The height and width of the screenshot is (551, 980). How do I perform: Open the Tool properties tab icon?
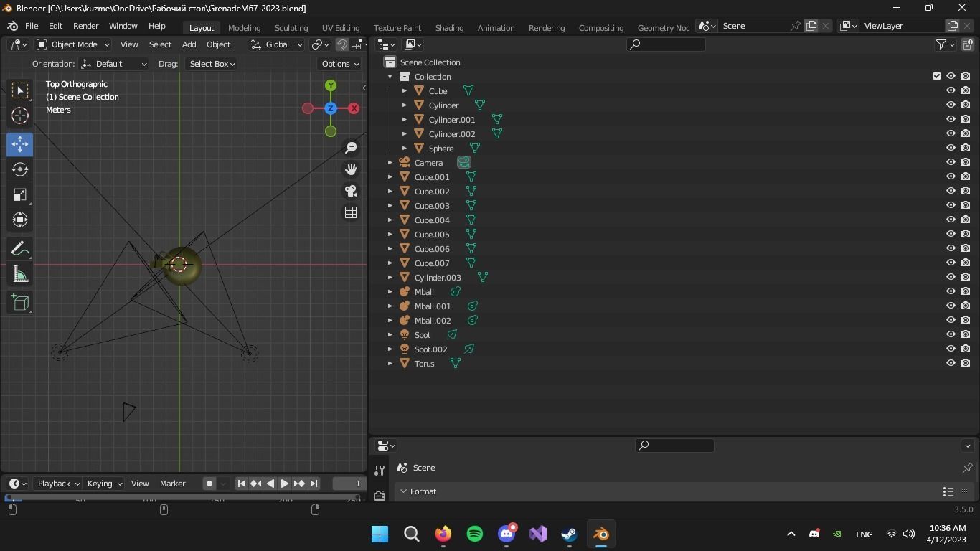point(380,471)
